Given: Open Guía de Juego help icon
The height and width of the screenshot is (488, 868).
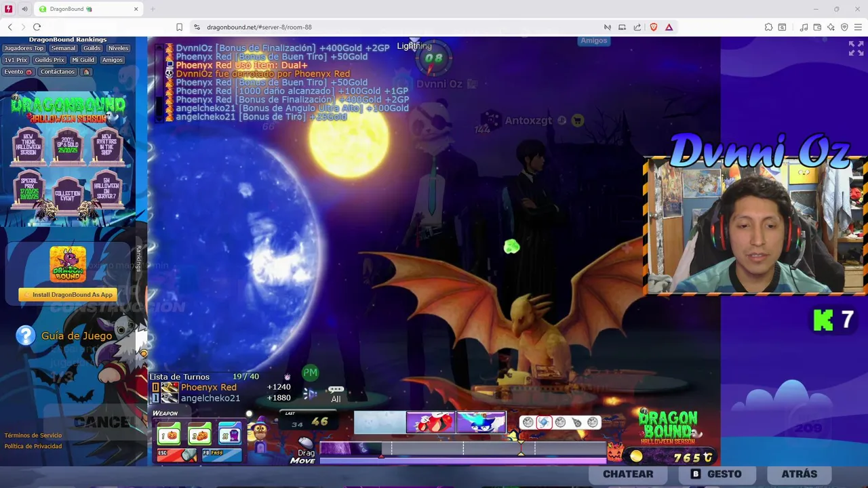Looking at the screenshot, I should click(x=25, y=335).
